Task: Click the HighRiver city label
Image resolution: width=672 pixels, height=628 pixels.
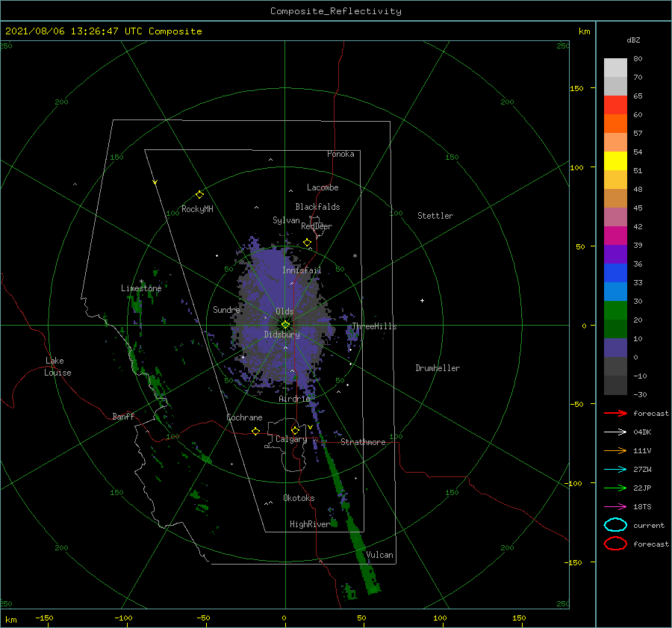Action: [x=309, y=524]
